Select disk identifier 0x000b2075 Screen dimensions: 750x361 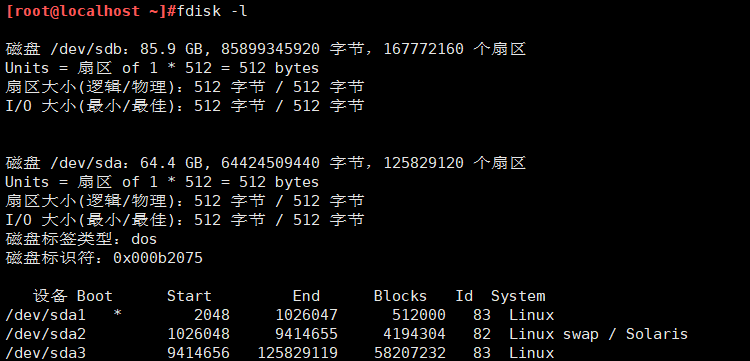(158, 258)
